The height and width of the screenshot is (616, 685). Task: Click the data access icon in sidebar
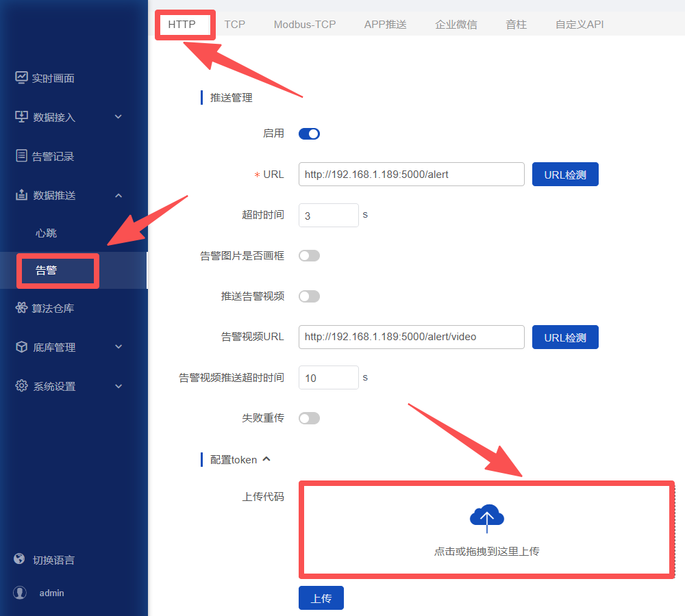click(x=22, y=117)
